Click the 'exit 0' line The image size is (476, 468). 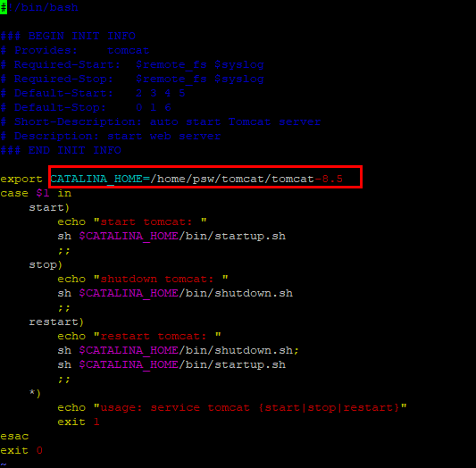click(x=21, y=450)
